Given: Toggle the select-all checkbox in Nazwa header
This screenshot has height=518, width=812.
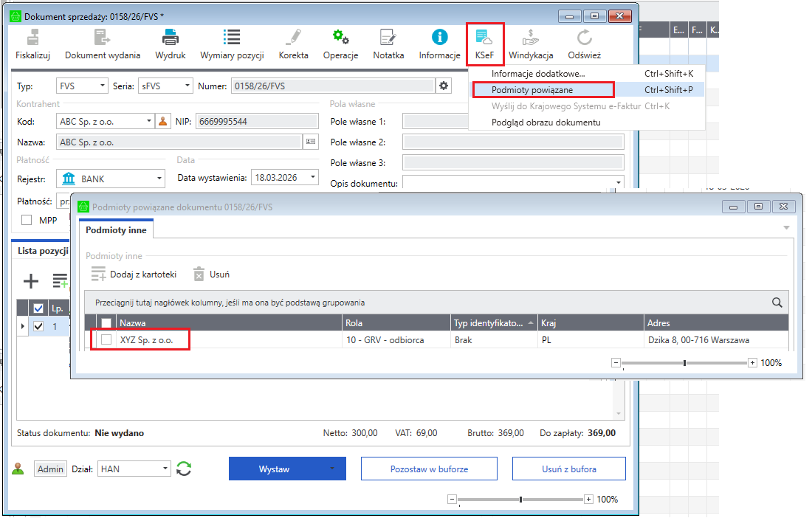Looking at the screenshot, I should click(106, 322).
